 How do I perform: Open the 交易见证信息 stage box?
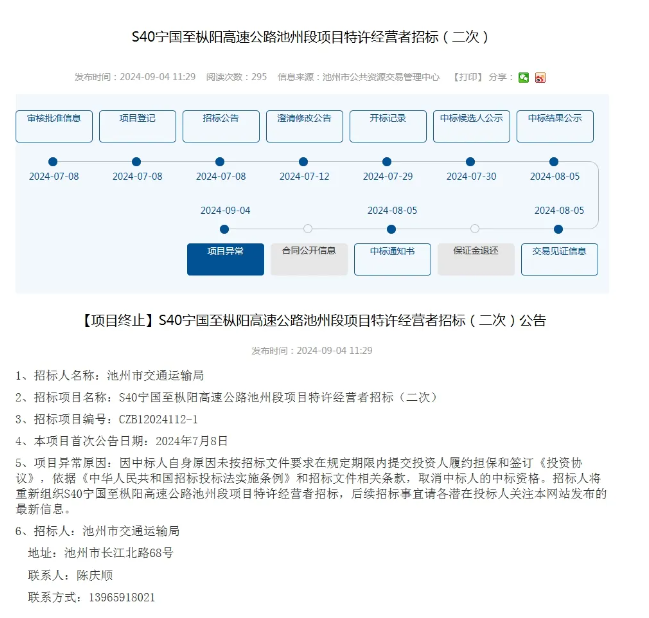pos(559,257)
